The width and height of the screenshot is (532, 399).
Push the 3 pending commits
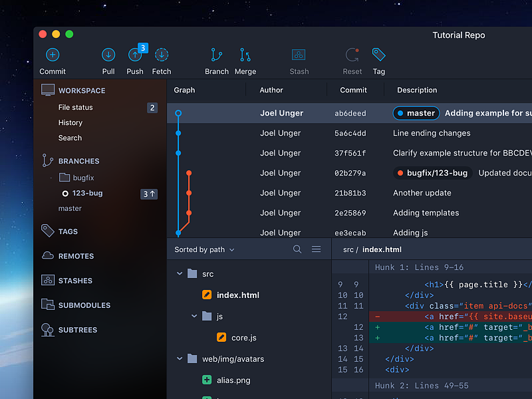[x=135, y=56]
